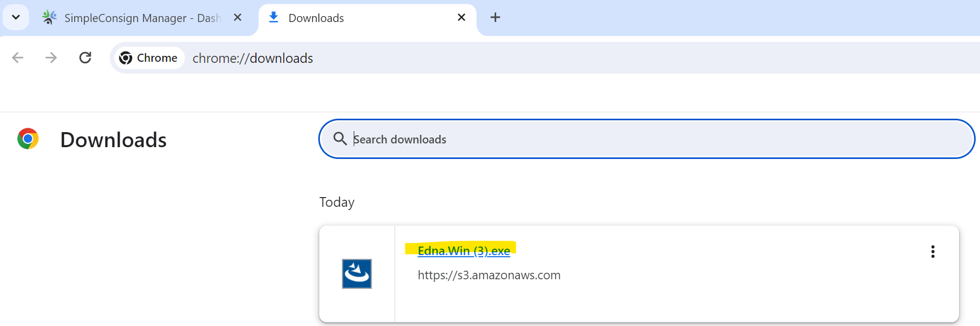Close the Downloads tab
980x326 pixels.
tap(461, 18)
